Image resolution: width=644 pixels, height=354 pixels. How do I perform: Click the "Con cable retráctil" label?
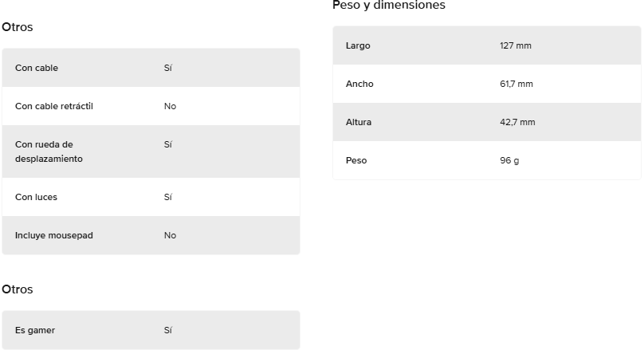(x=54, y=106)
